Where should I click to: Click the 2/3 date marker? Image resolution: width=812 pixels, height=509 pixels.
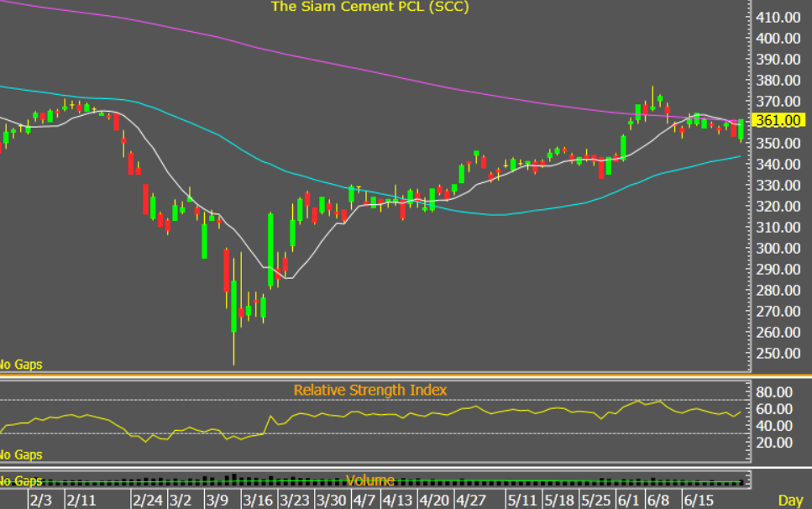(41, 501)
